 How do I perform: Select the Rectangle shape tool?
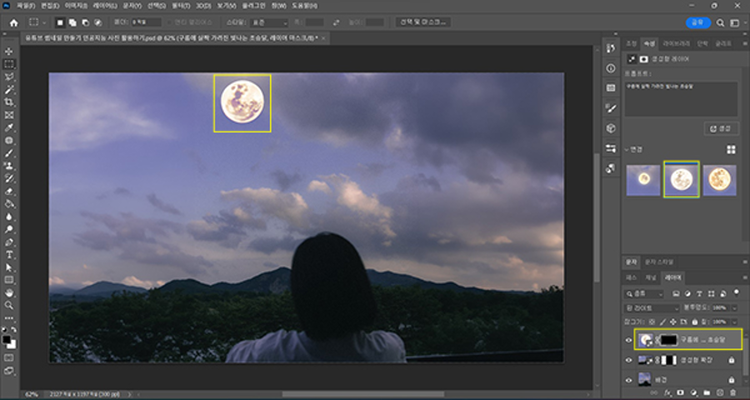[x=9, y=280]
